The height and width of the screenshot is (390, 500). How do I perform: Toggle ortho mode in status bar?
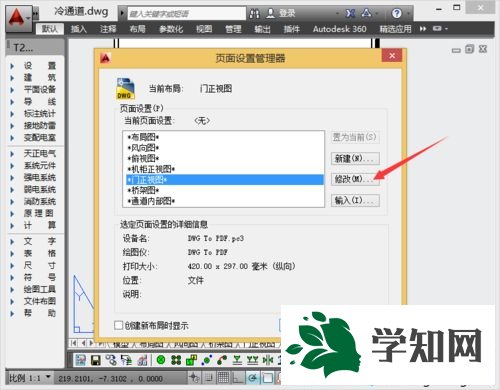coord(238,378)
